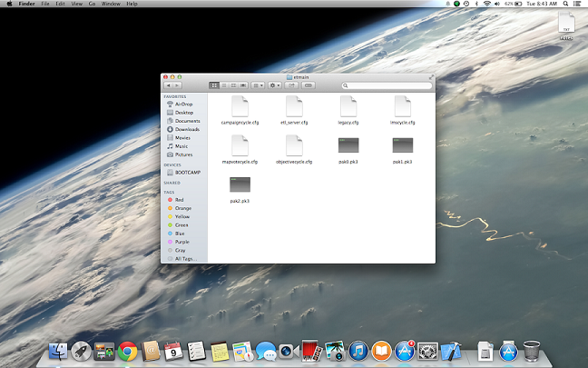Open Desktop in the sidebar
The width and height of the screenshot is (588, 368).
click(x=183, y=113)
